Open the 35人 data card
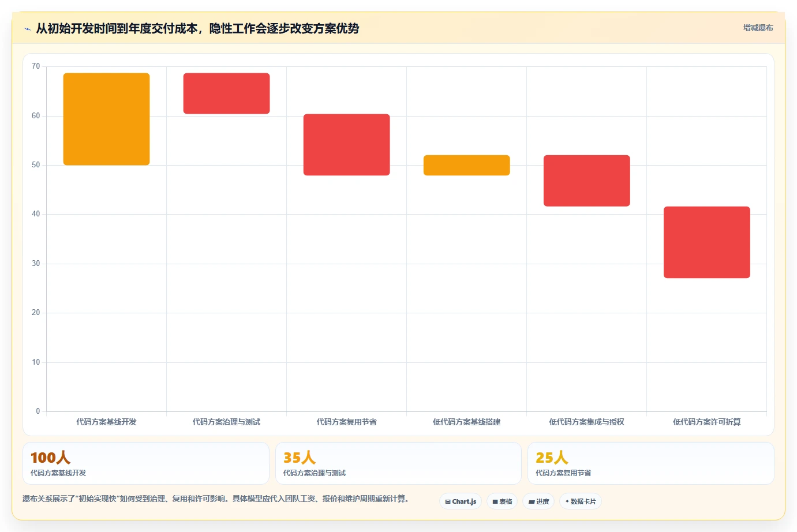Screen dimensions: 797x532 (398, 463)
